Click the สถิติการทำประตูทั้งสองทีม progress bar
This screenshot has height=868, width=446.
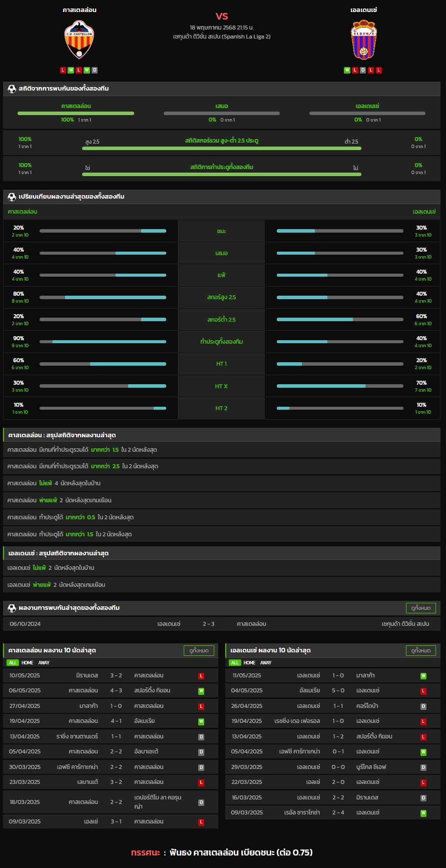point(222,174)
